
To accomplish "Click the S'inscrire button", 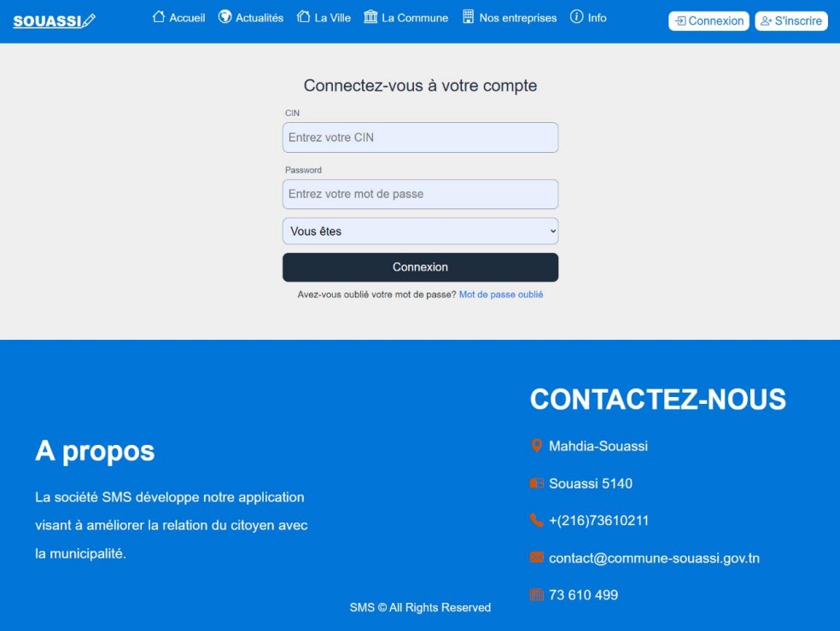I will point(791,20).
